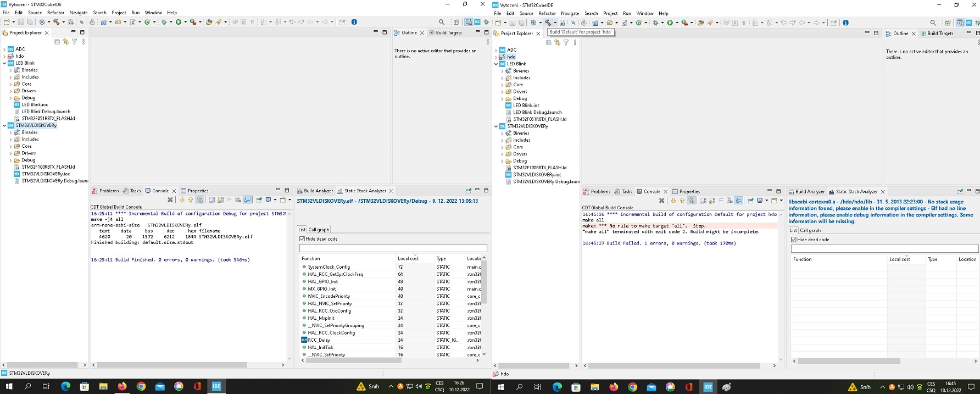Click Link with Editor icon in right Project Explorer
The height and width of the screenshot is (394, 980).
coord(557,42)
